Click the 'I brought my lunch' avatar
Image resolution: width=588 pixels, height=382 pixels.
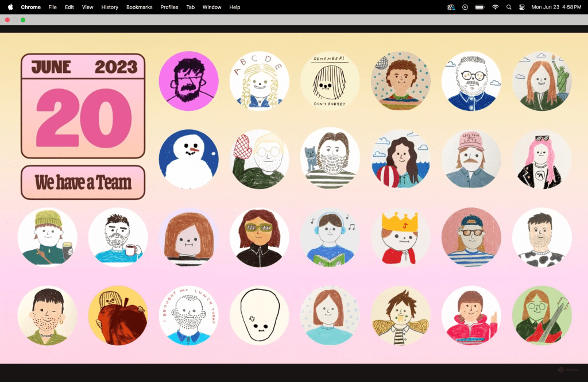coord(188,315)
